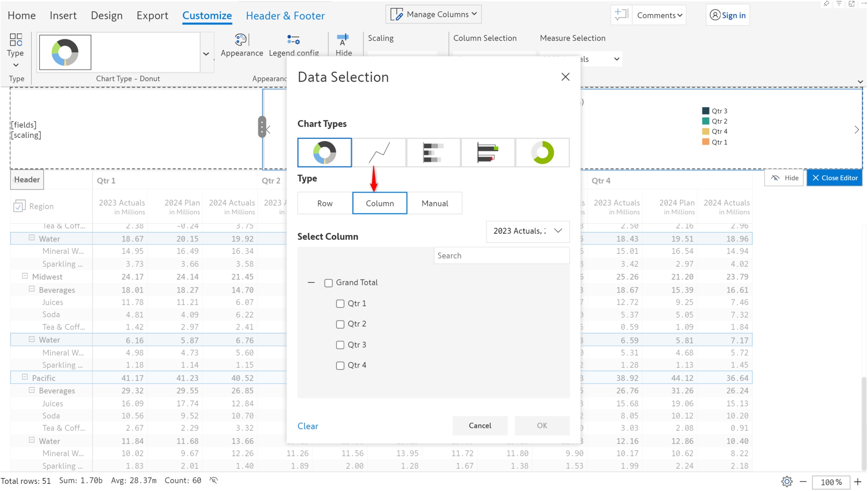Click the Search field in Select Column
The image size is (868, 491).
[501, 256]
